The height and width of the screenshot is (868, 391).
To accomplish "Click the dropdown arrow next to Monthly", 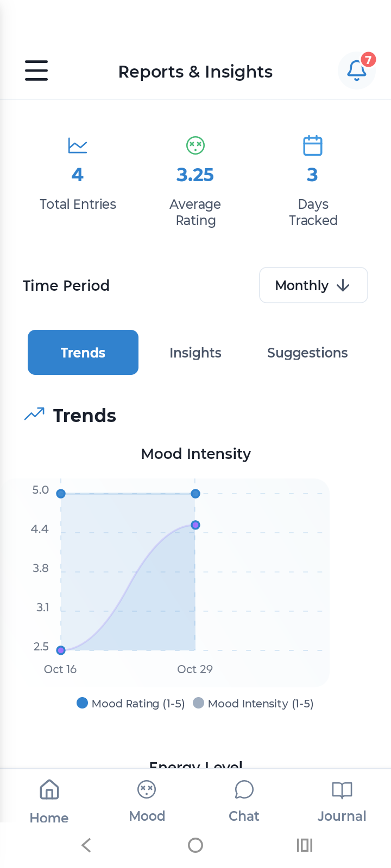I will (343, 285).
